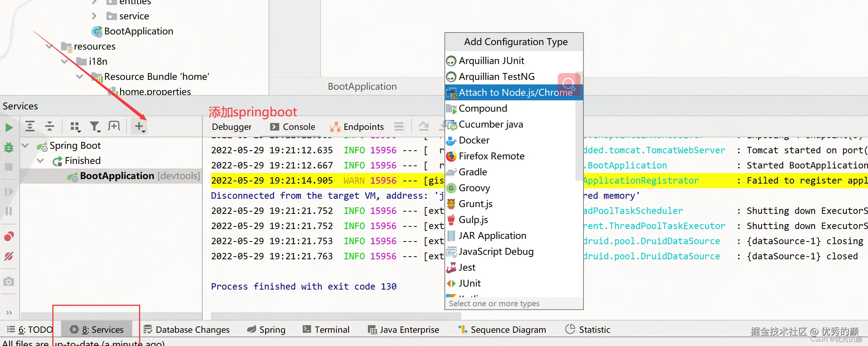The width and height of the screenshot is (868, 346).
Task: Open Database Changes tool window
Action: point(186,330)
